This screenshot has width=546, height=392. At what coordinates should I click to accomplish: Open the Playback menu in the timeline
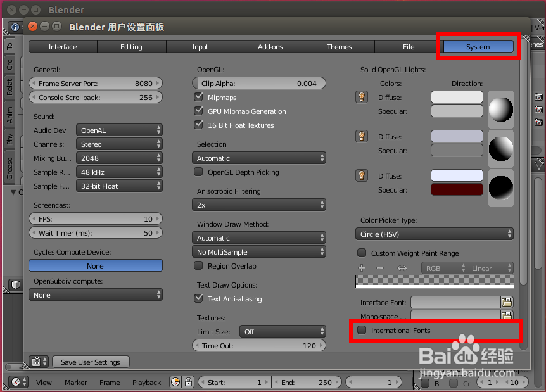click(146, 383)
